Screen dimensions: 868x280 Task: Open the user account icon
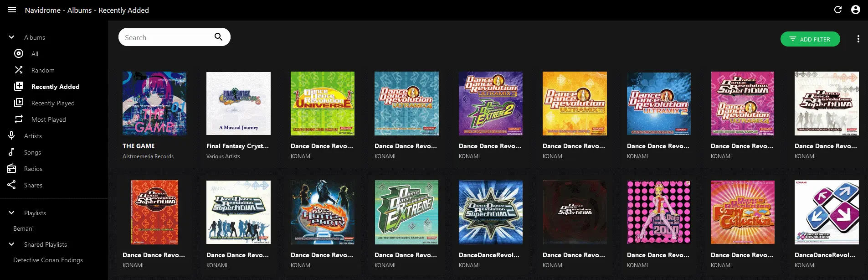(855, 10)
